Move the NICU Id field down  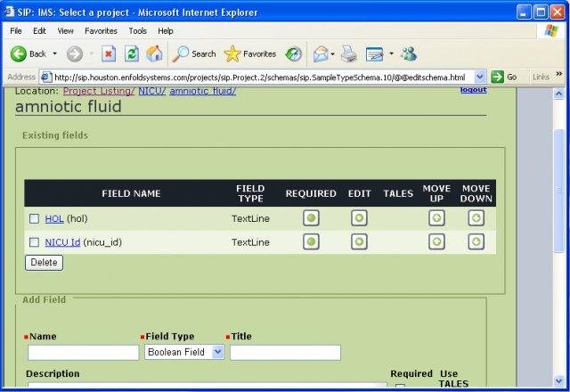coord(476,241)
